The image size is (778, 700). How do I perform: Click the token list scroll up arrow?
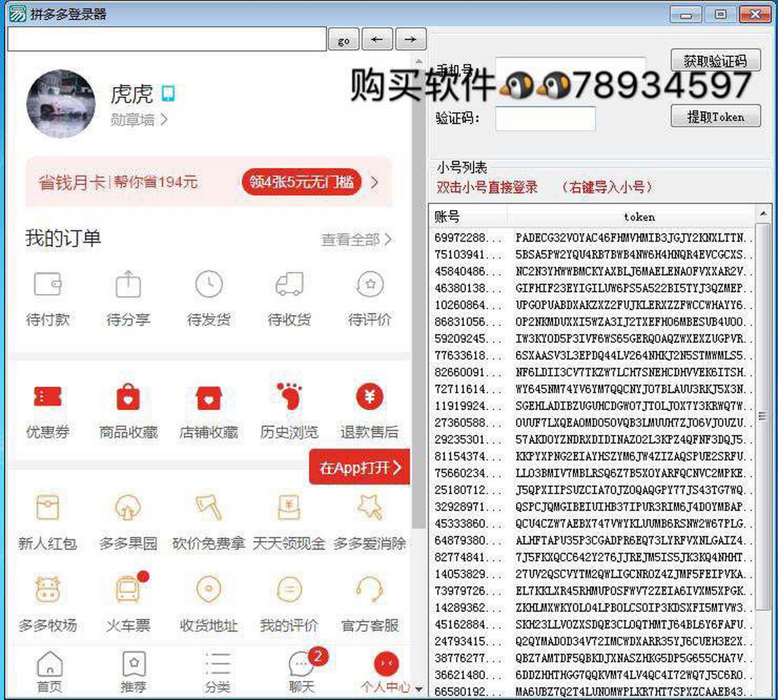[x=763, y=213]
